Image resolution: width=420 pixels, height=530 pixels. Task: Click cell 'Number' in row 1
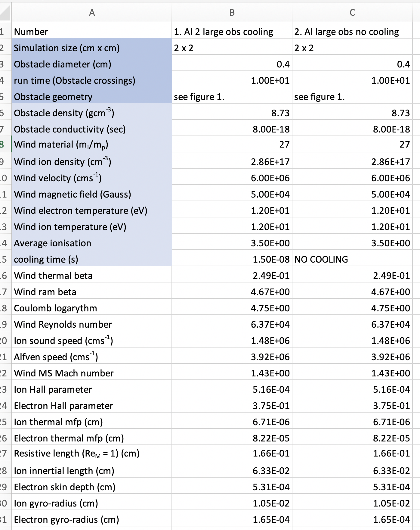[92, 32]
